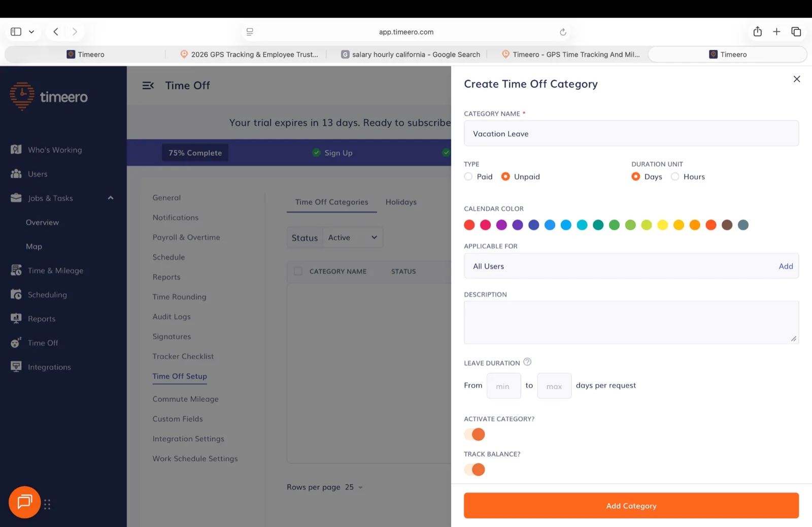Click the min leave duration field

point(504,386)
